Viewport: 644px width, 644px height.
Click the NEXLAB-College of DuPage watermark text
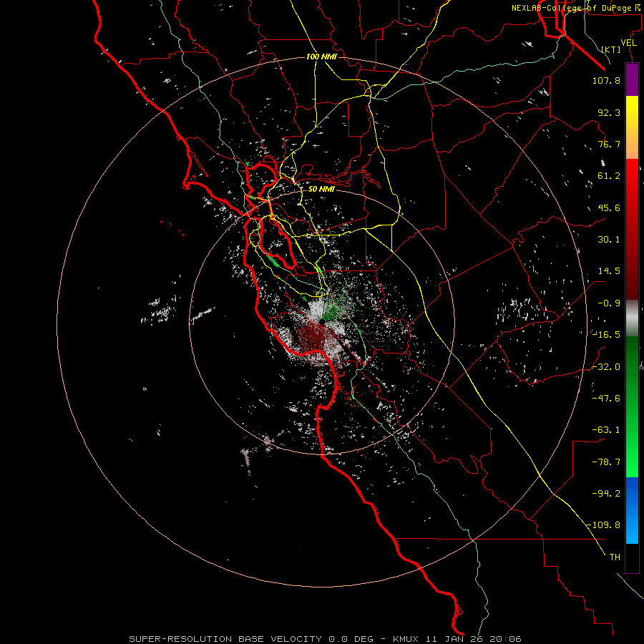click(575, 8)
